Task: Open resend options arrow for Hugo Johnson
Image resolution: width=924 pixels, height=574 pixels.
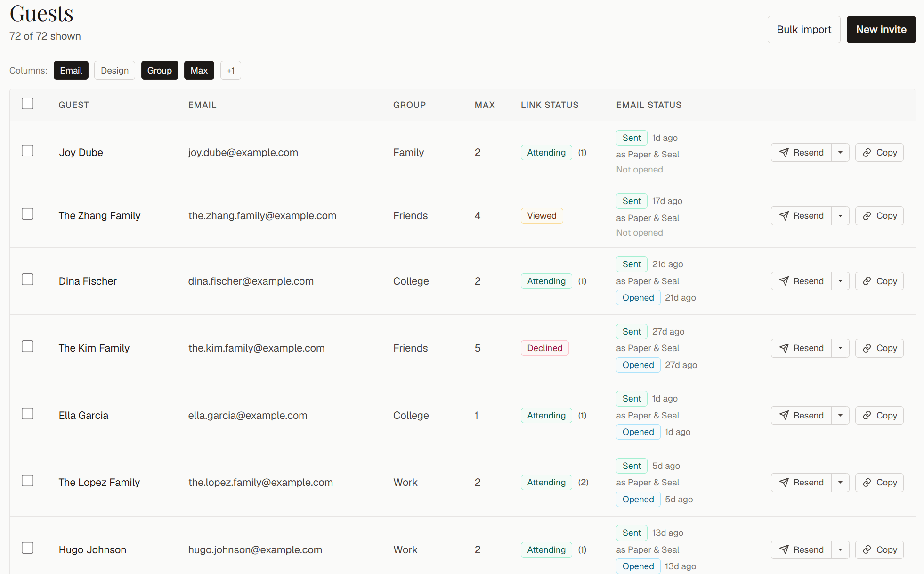Action: [840, 550]
